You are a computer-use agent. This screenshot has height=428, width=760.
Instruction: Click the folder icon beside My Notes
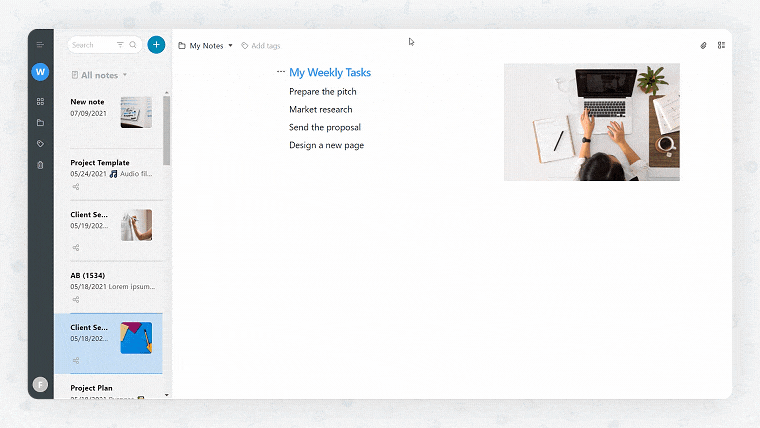tap(182, 46)
